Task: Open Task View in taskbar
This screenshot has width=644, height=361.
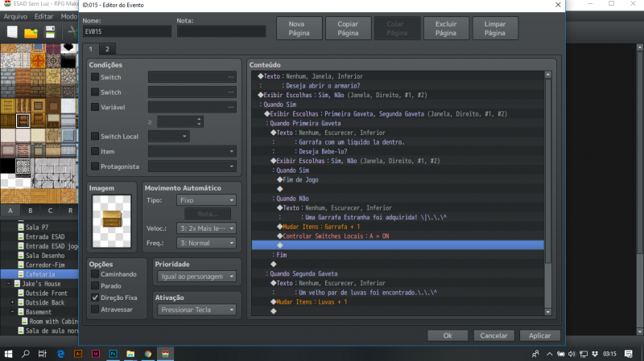Action: tap(43, 354)
